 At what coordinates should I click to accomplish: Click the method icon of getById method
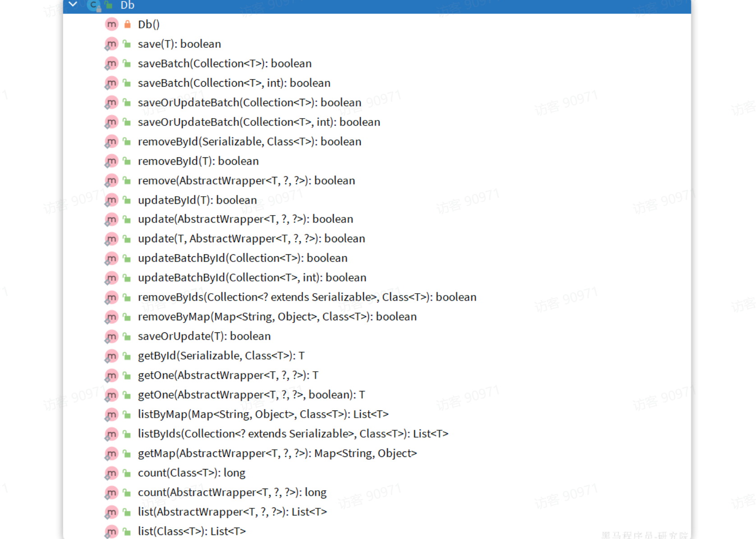click(111, 356)
